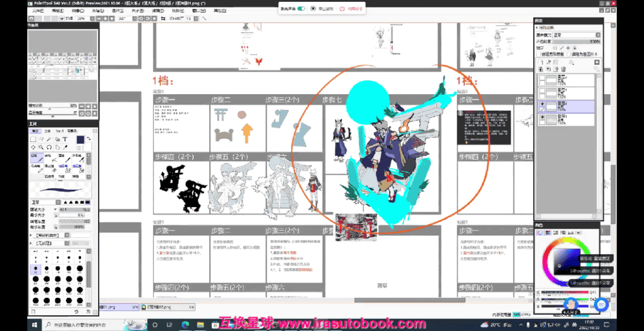Select the Text tool
The height and width of the screenshot is (331, 644).
(x=65, y=139)
